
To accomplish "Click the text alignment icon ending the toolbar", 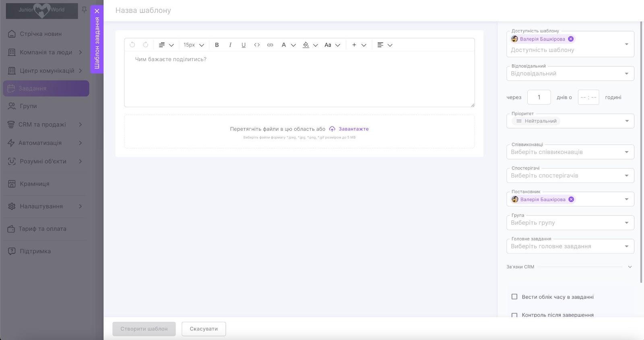I will (380, 45).
